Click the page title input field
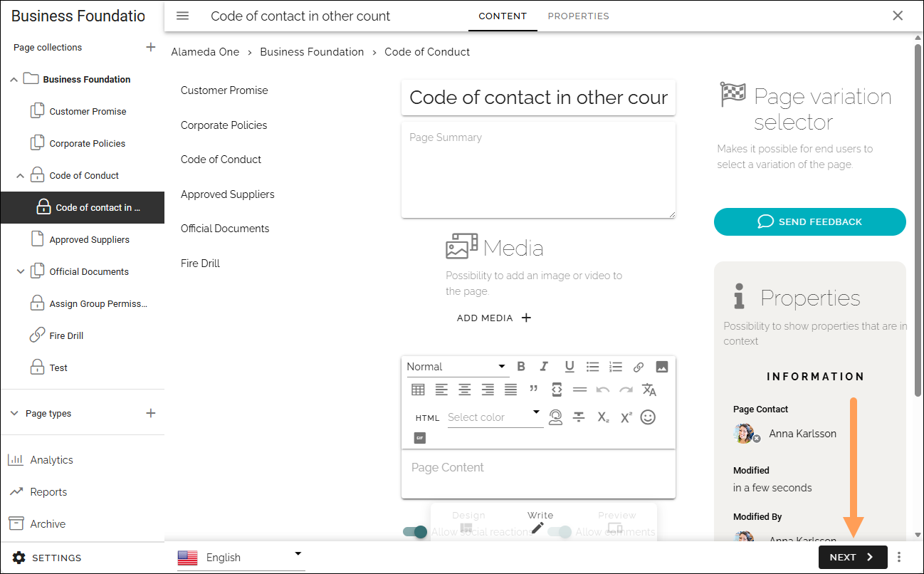 tap(538, 98)
